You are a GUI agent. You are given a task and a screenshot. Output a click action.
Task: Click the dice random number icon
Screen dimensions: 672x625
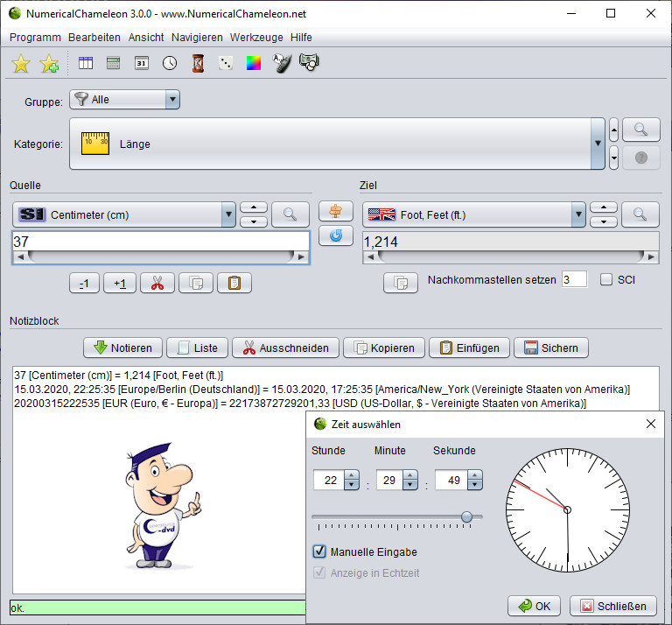[226, 63]
